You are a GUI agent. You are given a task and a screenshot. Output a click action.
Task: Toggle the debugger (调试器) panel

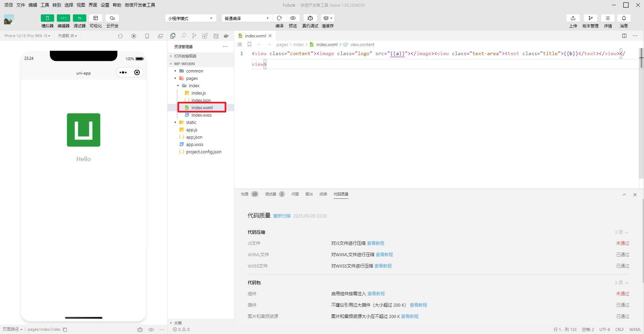pyautogui.click(x=79, y=18)
